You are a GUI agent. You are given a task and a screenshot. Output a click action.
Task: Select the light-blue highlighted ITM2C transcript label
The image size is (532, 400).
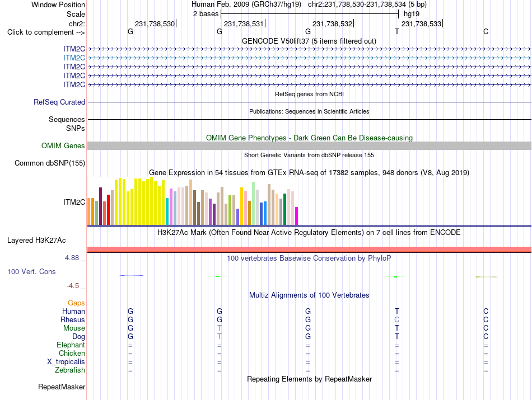tap(74, 58)
